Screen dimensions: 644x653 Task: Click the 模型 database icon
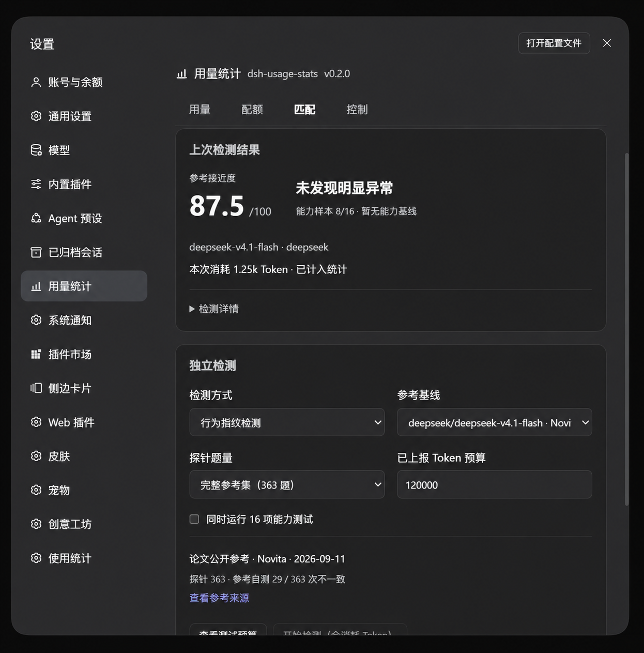point(36,150)
